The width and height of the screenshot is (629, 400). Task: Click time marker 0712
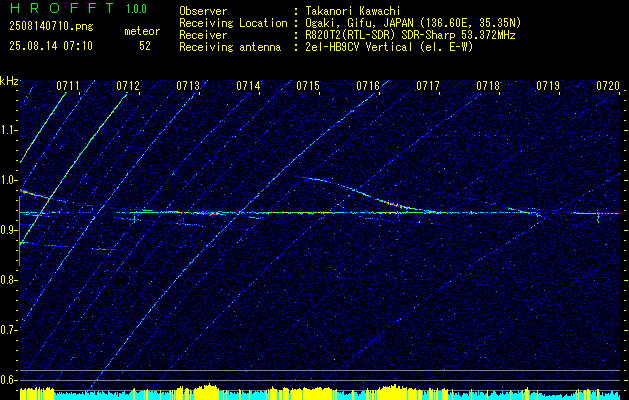click(128, 86)
